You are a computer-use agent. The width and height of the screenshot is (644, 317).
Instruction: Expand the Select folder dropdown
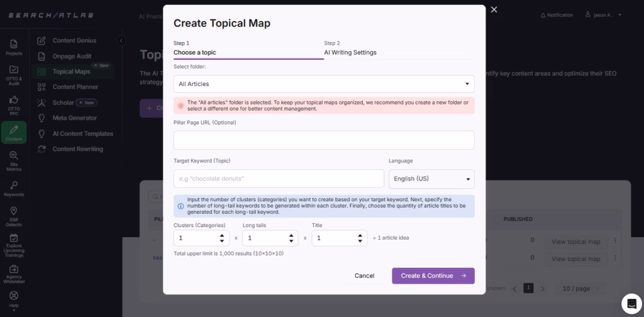tap(324, 84)
